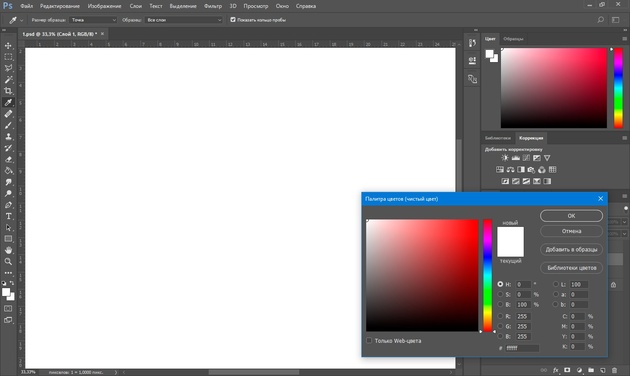The image size is (630, 376).
Task: Add a Color Balance adjustment
Action: click(x=510, y=170)
